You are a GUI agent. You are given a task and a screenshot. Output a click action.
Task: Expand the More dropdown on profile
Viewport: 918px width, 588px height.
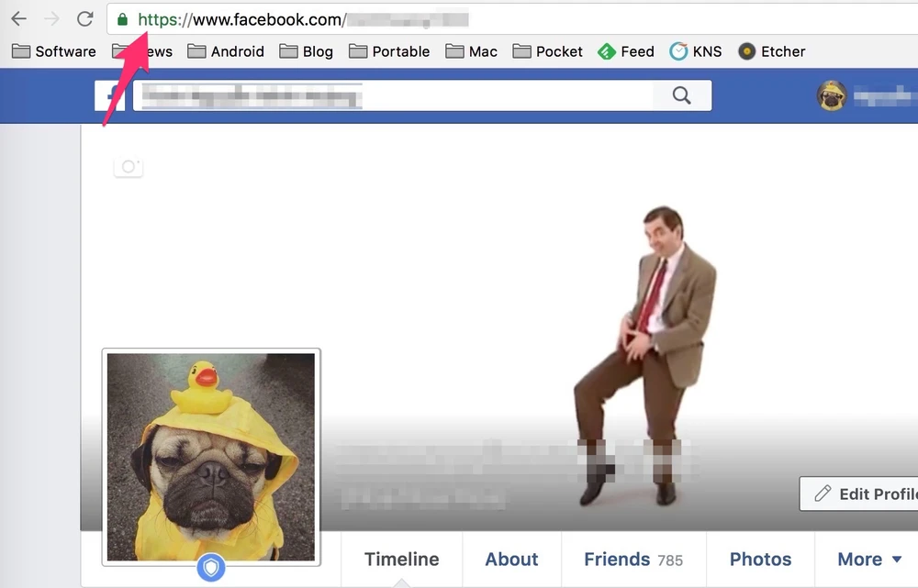click(x=869, y=560)
